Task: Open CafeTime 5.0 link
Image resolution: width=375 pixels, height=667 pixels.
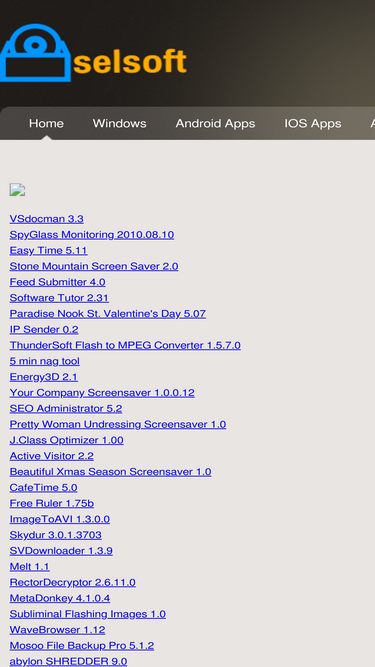Action: pos(43,487)
